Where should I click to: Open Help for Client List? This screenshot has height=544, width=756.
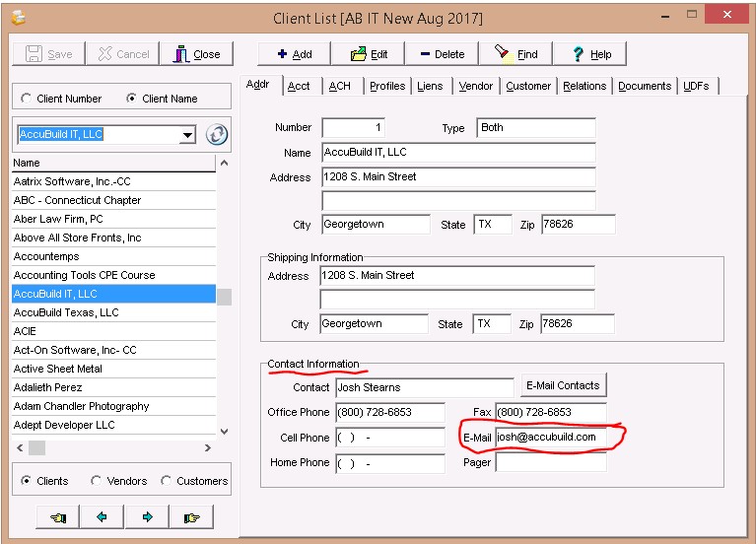(x=590, y=53)
